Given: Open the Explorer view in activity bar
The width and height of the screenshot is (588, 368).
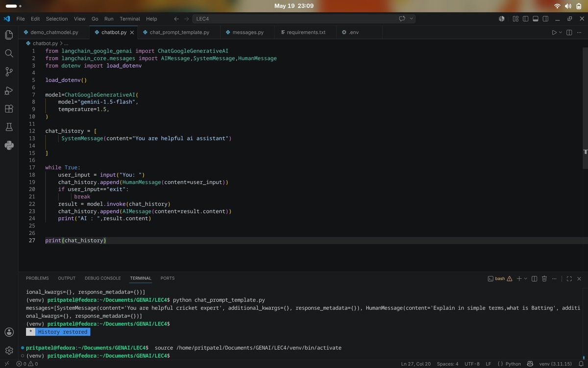Looking at the screenshot, I should coord(9,35).
